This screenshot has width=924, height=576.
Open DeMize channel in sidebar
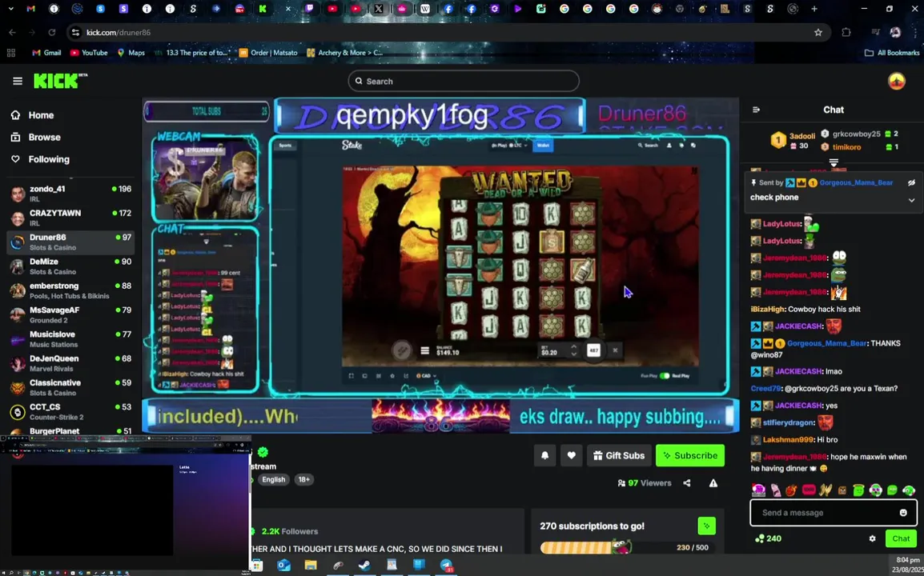70,266
